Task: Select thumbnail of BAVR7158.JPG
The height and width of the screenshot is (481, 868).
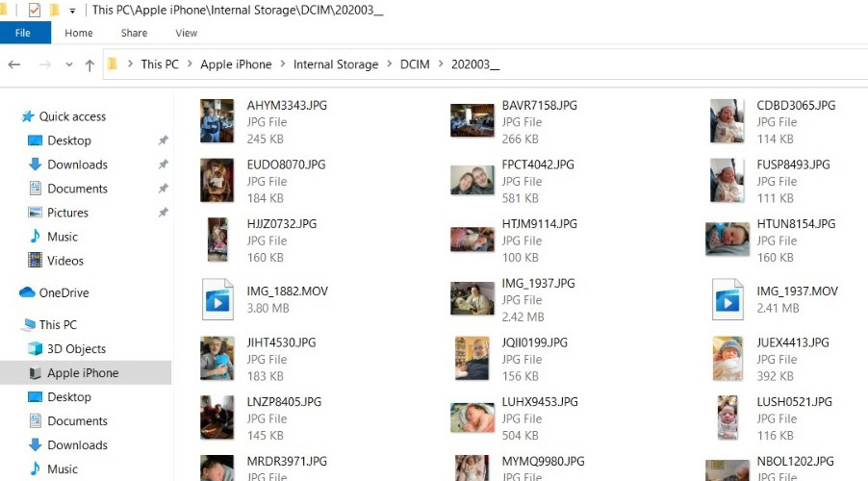Action: coord(472,120)
